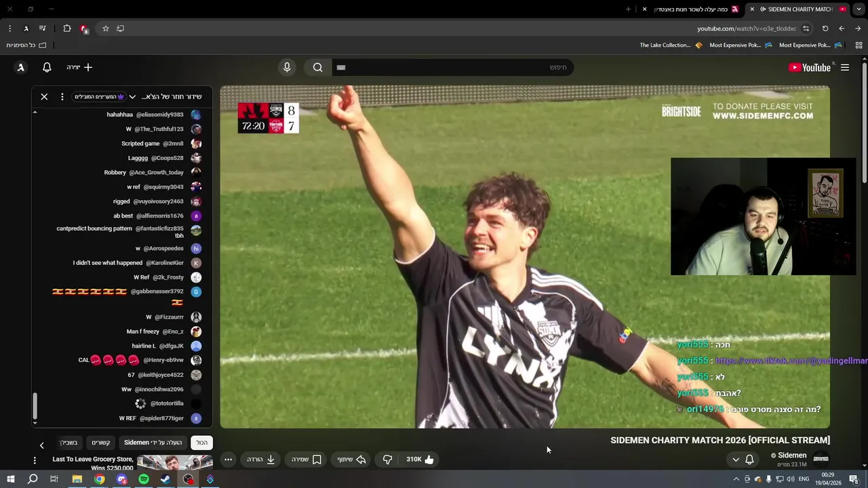Open live chat three-dot options menu
This screenshot has width=868, height=488.
click(x=62, y=97)
